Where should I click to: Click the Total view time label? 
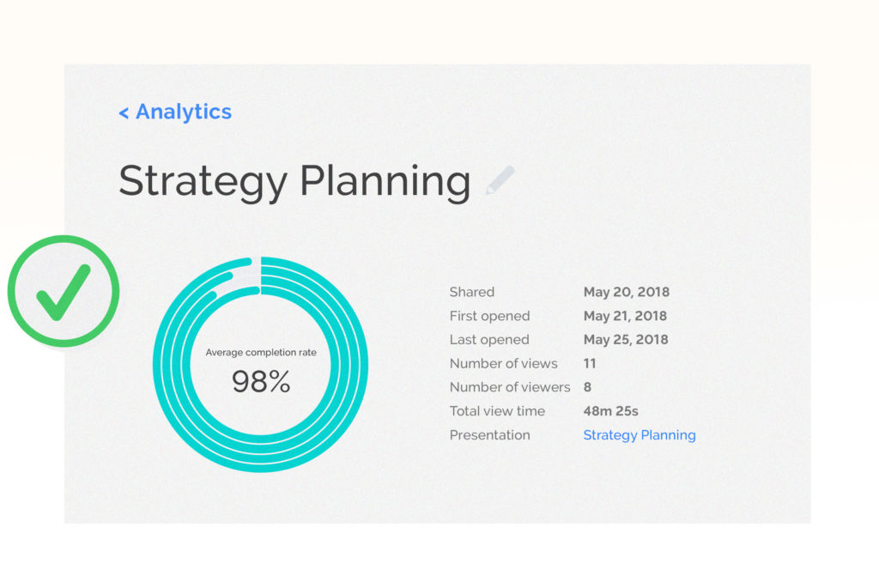pyautogui.click(x=497, y=411)
